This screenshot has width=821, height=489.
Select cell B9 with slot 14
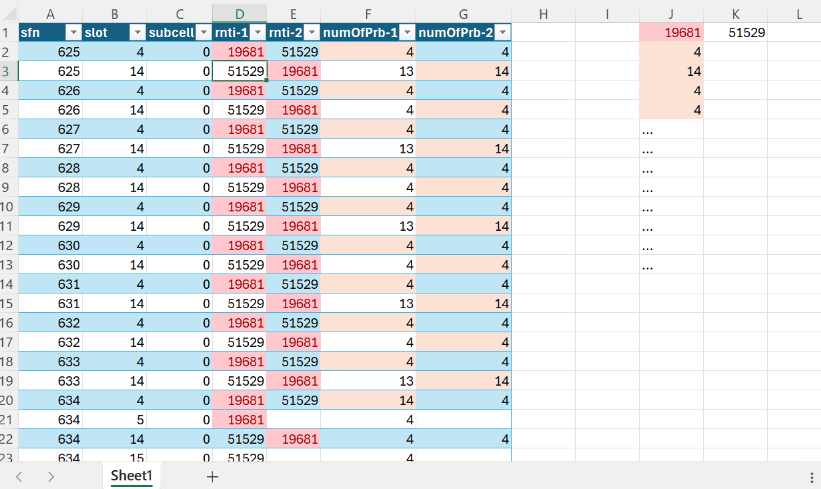[114, 187]
